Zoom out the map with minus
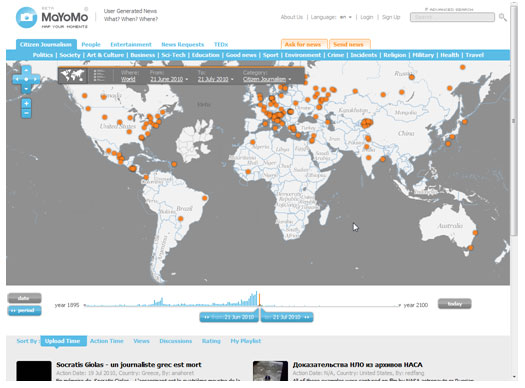525x388 pixels. pos(26,113)
